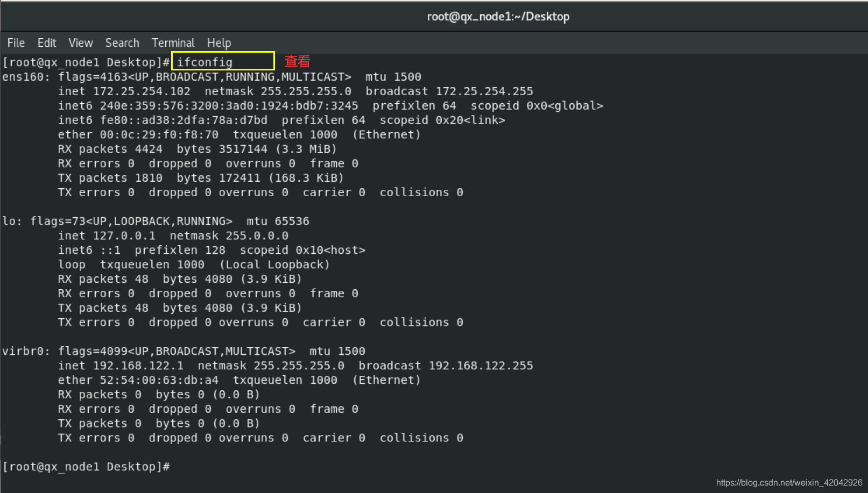Click the ens160 flags=4163 text
The image size is (868, 493).
click(93, 77)
